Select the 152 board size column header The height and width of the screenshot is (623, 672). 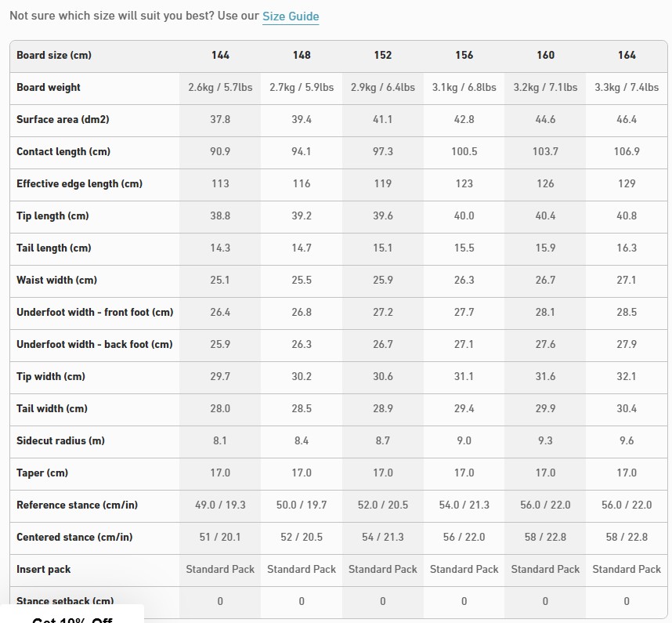(x=383, y=56)
